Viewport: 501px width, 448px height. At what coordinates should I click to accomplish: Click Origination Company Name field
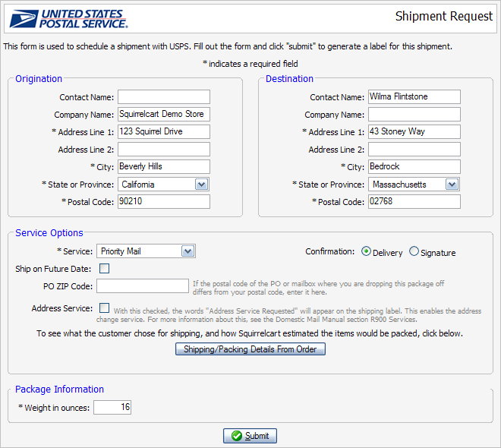click(164, 115)
